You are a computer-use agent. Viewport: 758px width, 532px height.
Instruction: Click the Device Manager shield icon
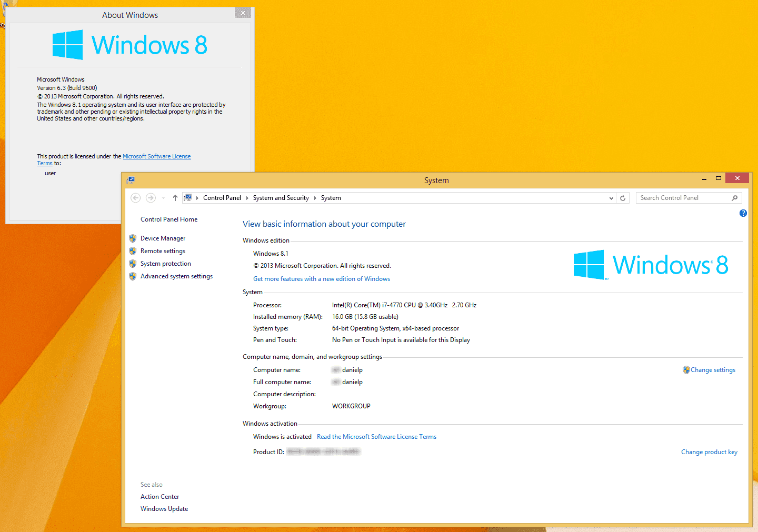tap(133, 238)
